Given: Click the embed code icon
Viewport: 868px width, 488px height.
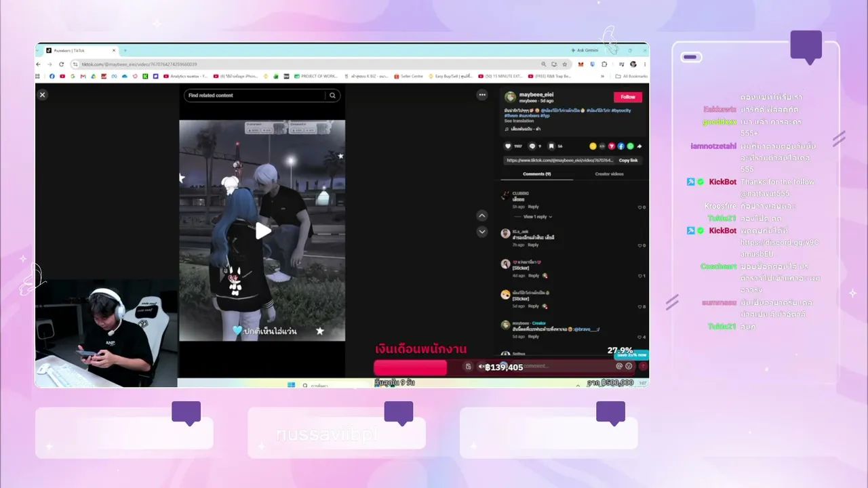Looking at the screenshot, I should [602, 146].
